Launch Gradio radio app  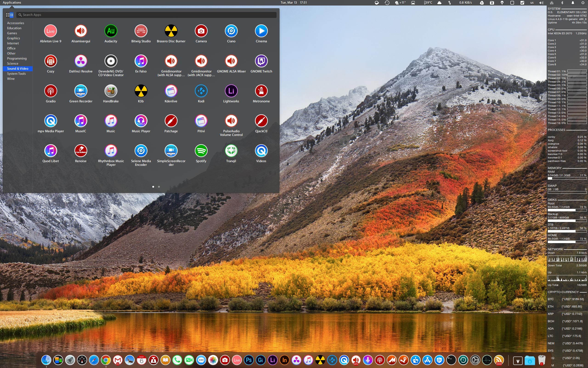pyautogui.click(x=51, y=94)
